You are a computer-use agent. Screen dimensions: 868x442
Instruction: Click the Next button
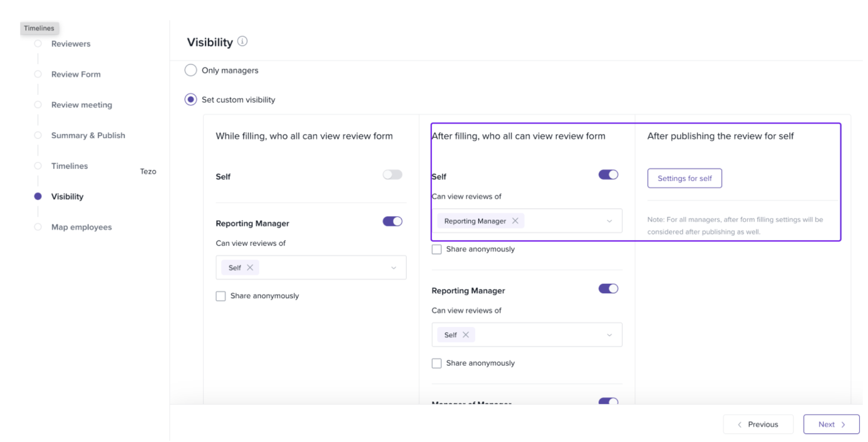click(x=831, y=424)
